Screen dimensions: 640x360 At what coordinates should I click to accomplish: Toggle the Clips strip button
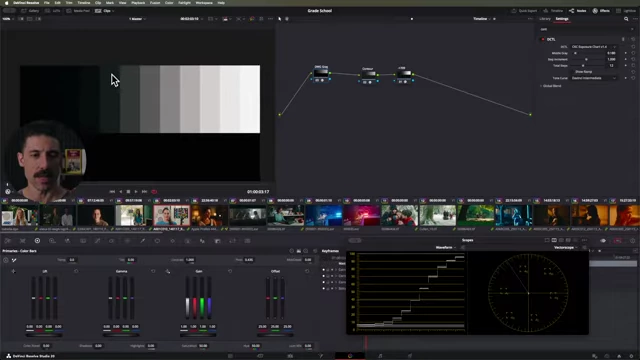tap(103, 11)
